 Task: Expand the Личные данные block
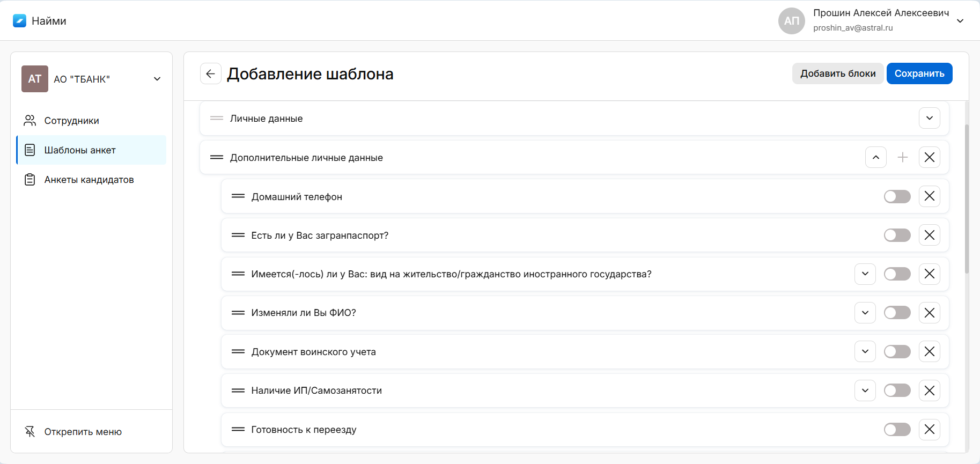930,118
